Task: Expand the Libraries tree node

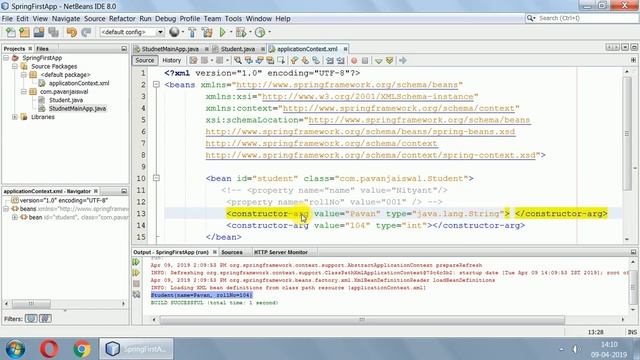Action: [x=15, y=117]
